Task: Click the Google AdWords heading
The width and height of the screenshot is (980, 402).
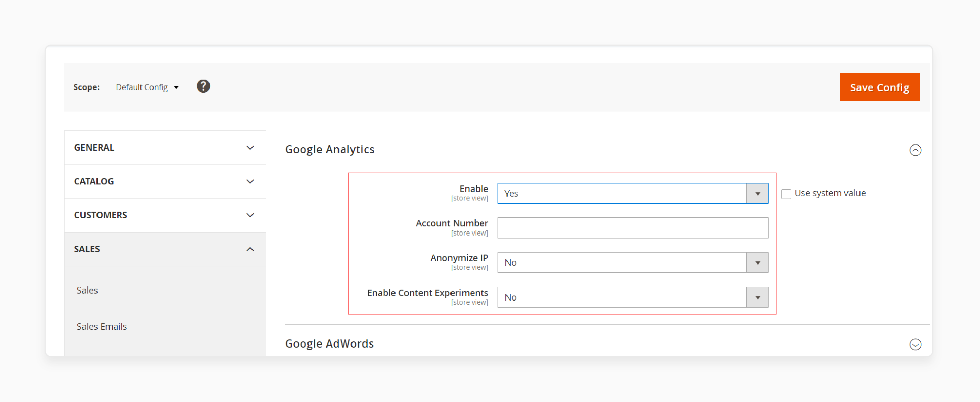Action: click(x=329, y=343)
